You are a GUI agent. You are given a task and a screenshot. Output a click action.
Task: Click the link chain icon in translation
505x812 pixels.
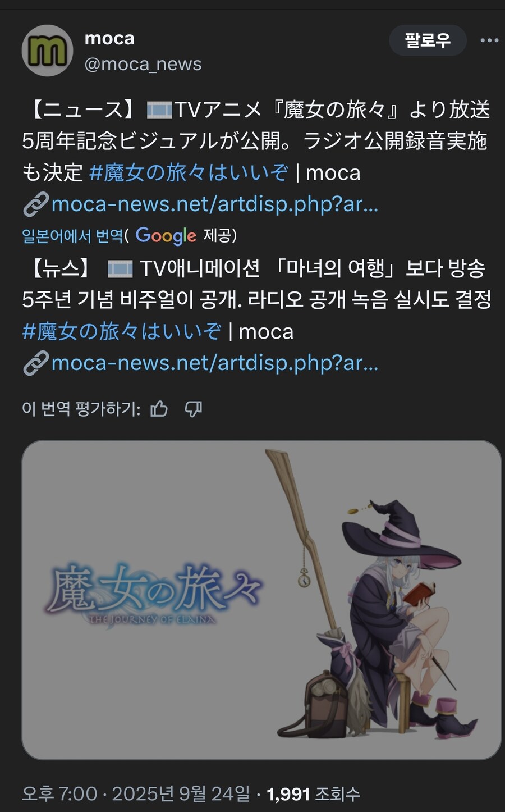pyautogui.click(x=36, y=363)
